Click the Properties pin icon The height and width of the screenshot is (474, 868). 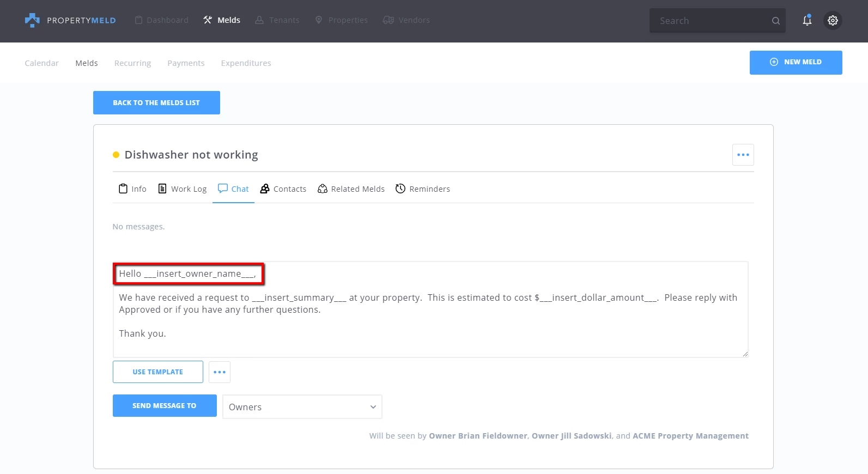tap(319, 20)
